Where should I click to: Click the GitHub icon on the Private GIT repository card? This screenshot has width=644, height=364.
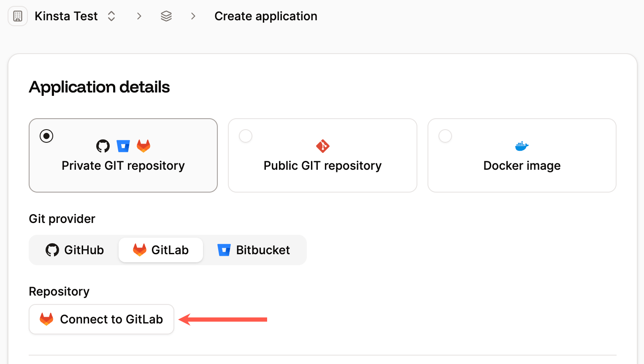pyautogui.click(x=103, y=145)
